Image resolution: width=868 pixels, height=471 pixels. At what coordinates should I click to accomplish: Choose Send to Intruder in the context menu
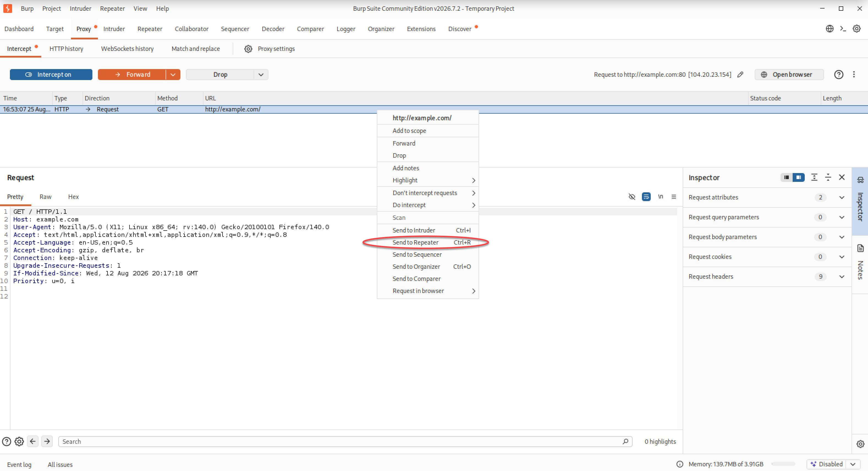[428, 230]
